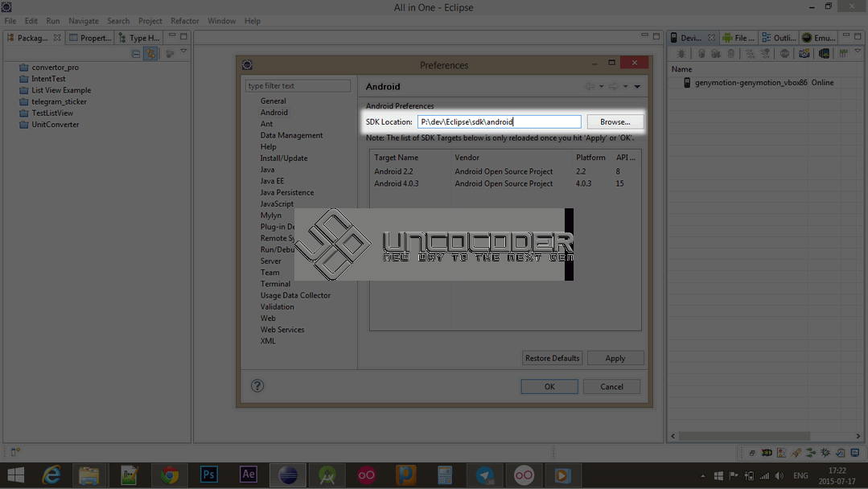The image size is (868, 489).
Task: Open Internet Explorer from the taskbar
Action: coord(51,475)
